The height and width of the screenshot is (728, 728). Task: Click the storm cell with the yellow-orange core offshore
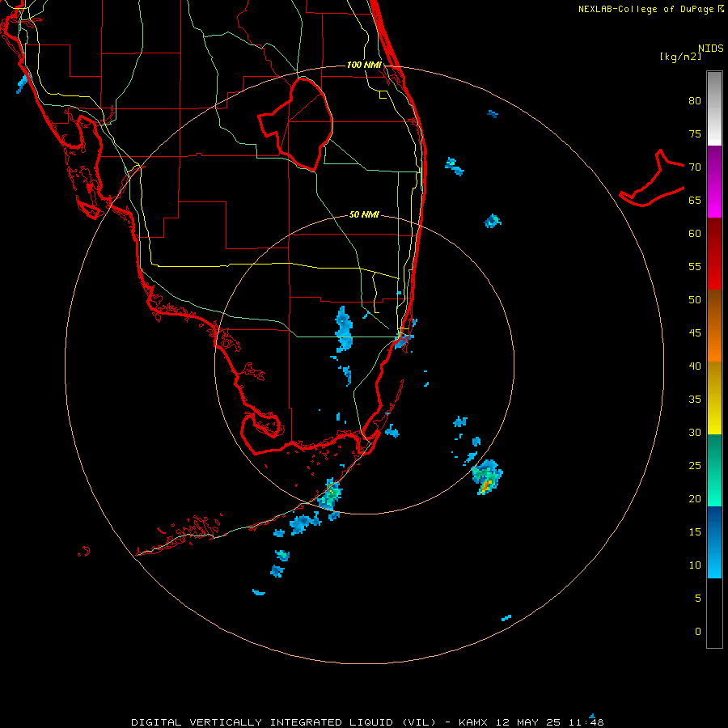(x=487, y=477)
